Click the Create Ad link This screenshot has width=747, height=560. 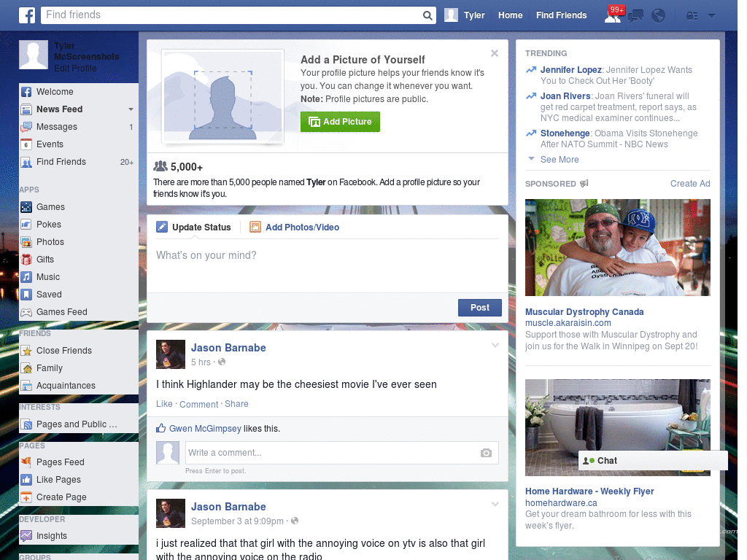pos(690,184)
